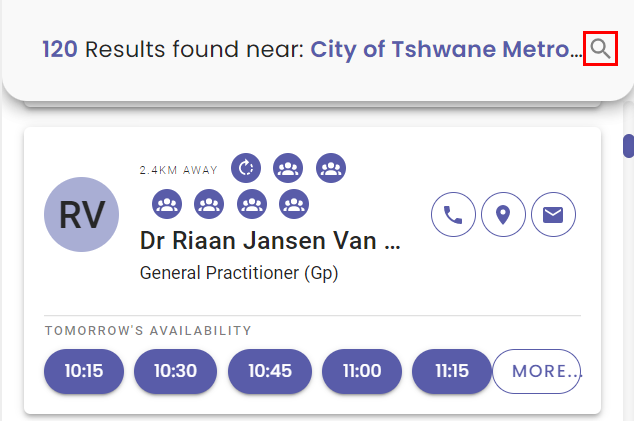Open Dr Riaan Jansen Van profile
The height and width of the screenshot is (421, 634).
pos(270,241)
